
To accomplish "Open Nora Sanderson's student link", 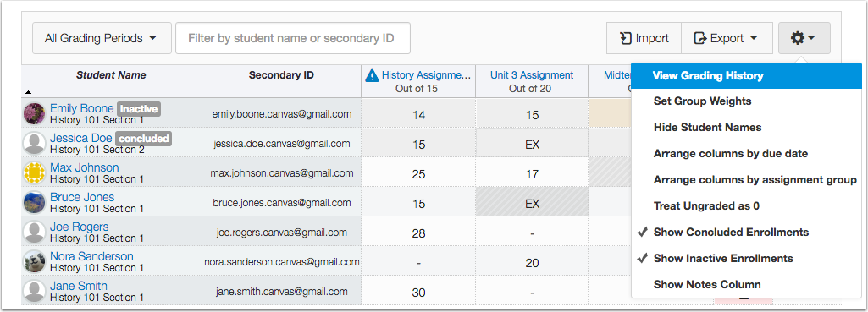I will tap(91, 256).
